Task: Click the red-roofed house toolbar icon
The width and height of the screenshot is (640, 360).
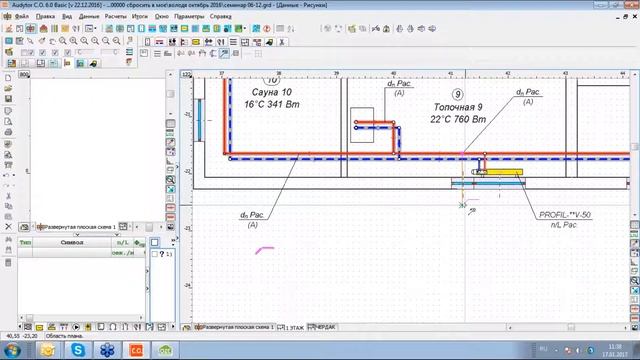Action: [x=43, y=29]
